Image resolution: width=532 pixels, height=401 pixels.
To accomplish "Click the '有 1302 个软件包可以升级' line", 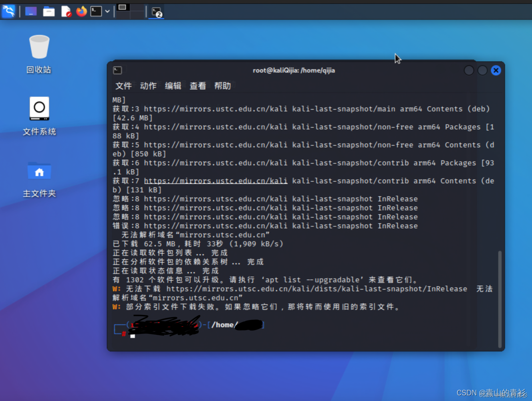I will pos(265,280).
